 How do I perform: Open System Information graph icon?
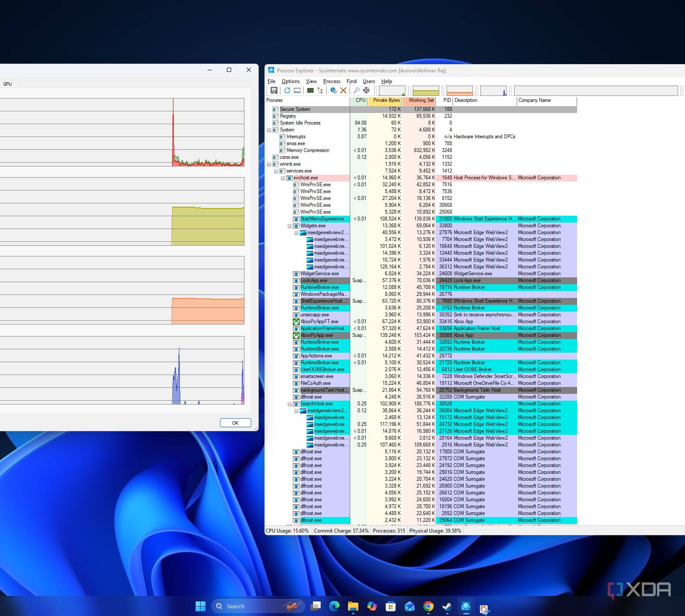point(310,90)
